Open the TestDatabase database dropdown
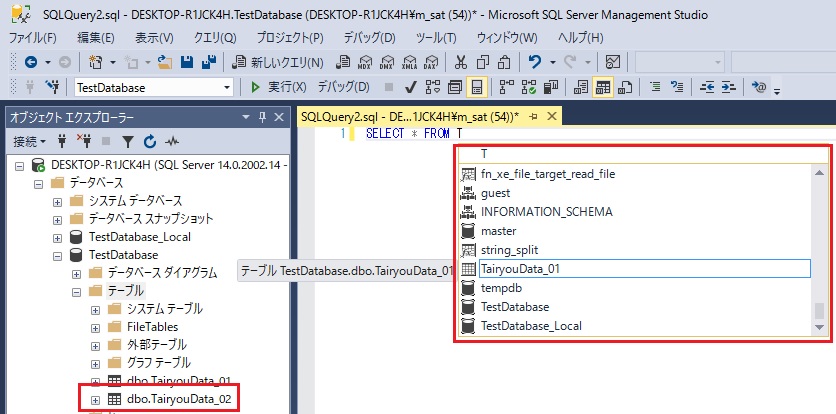The height and width of the screenshot is (414, 836). point(228,87)
